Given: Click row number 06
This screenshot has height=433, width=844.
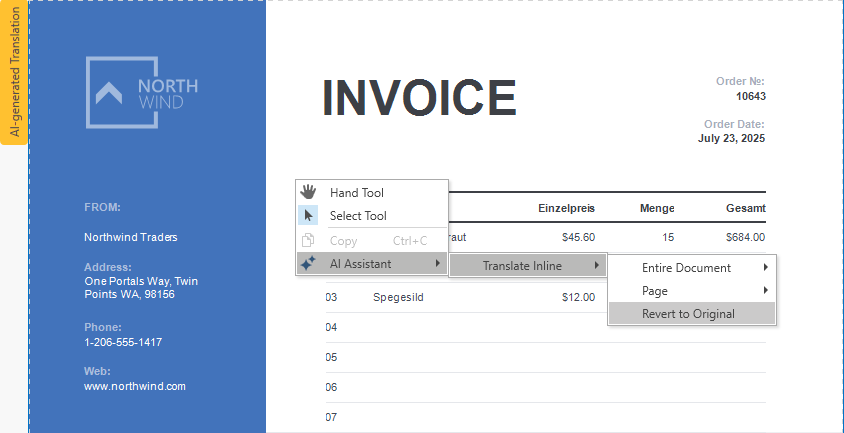Looking at the screenshot, I should pyautogui.click(x=332, y=387).
